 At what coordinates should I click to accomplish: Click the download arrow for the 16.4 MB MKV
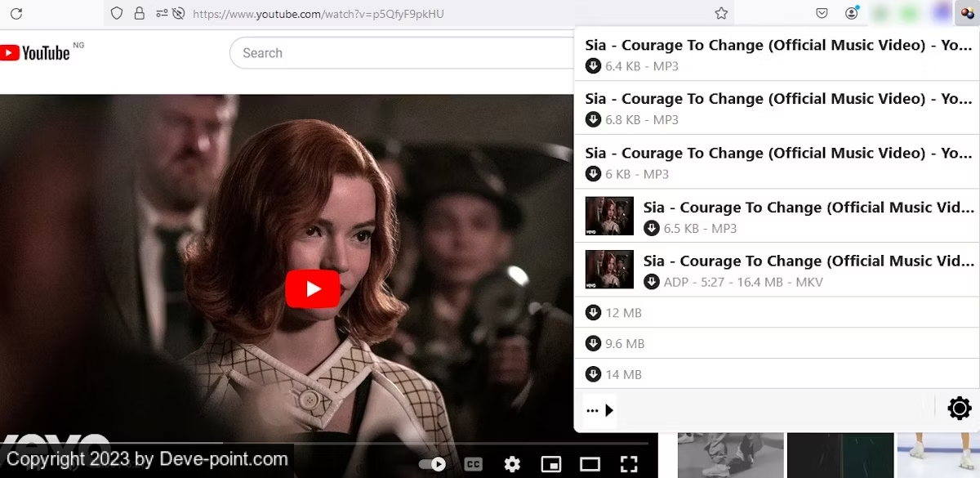pyautogui.click(x=652, y=282)
